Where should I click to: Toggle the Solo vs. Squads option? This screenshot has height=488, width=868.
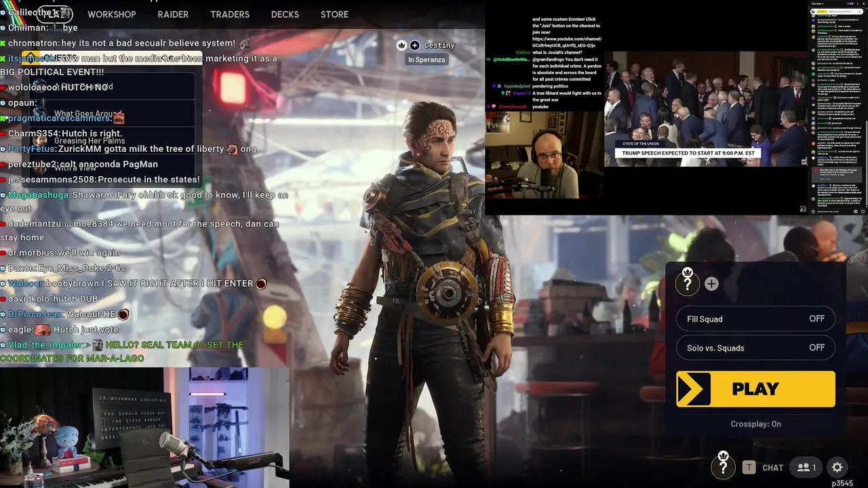[755, 348]
